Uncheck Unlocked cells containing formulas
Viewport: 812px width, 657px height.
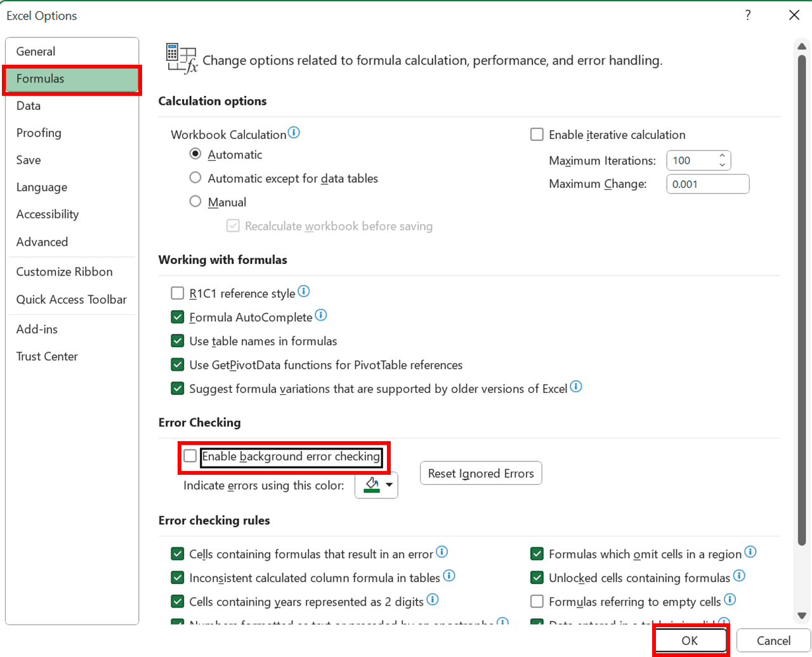537,578
